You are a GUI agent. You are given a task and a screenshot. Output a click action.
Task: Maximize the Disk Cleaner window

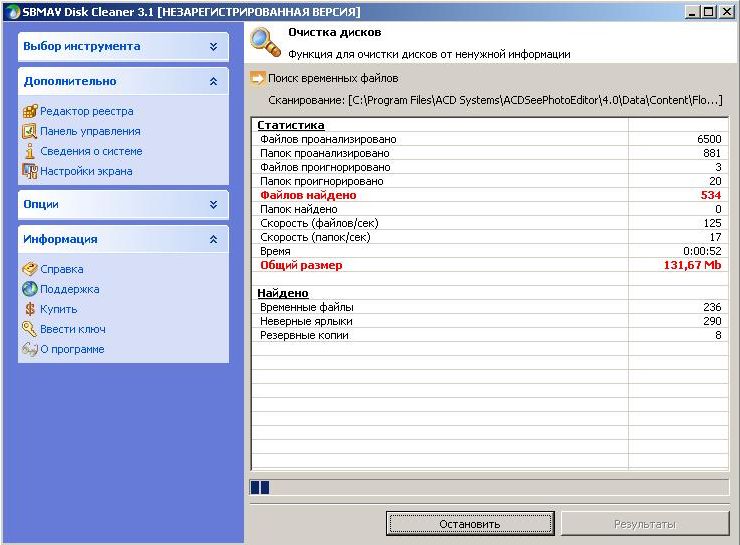pyautogui.click(x=709, y=12)
